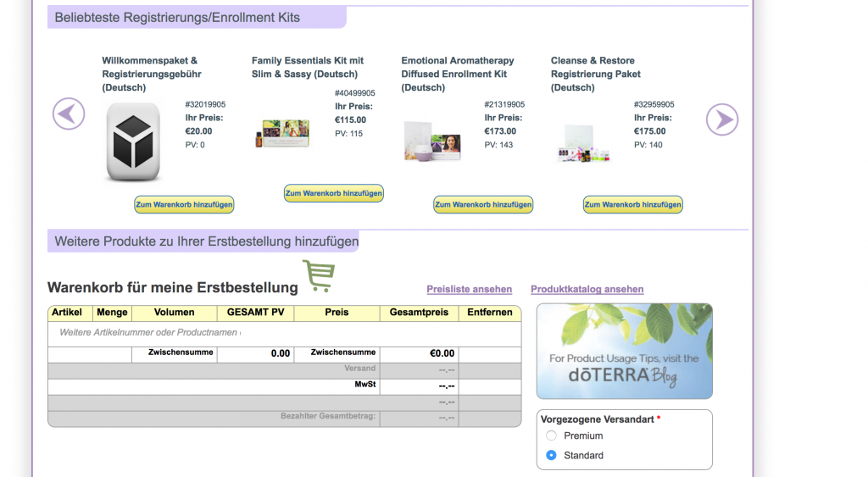
Task: Click the €175.00 price
Action: point(649,131)
